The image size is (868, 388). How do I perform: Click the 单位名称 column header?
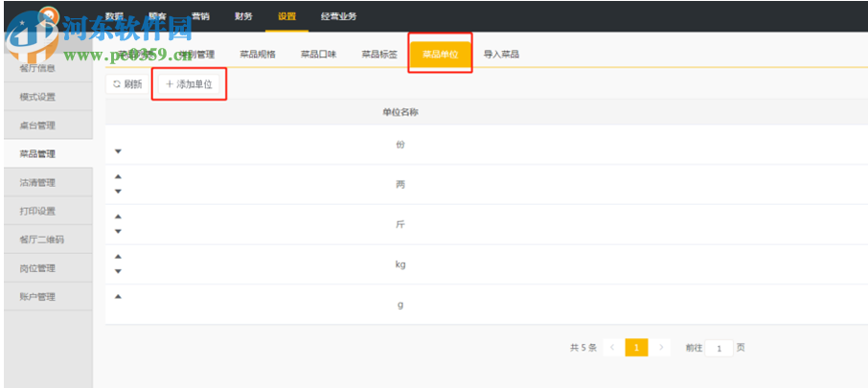(x=400, y=112)
